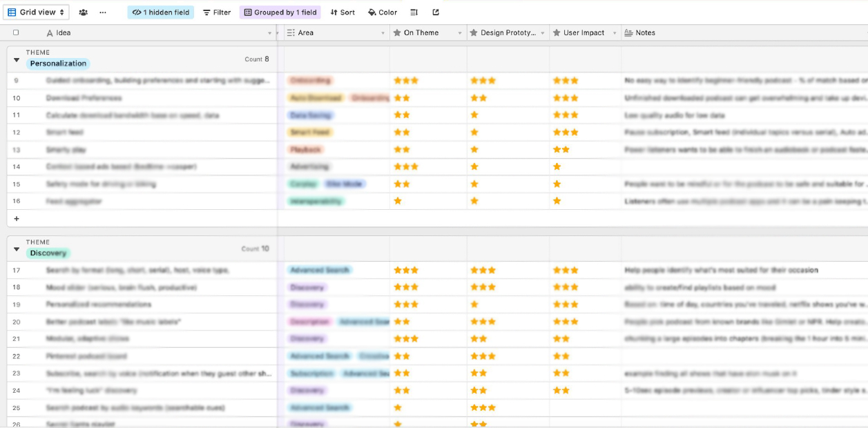Click the Playback area tag in row 13
The height and width of the screenshot is (428, 868).
pyautogui.click(x=306, y=150)
